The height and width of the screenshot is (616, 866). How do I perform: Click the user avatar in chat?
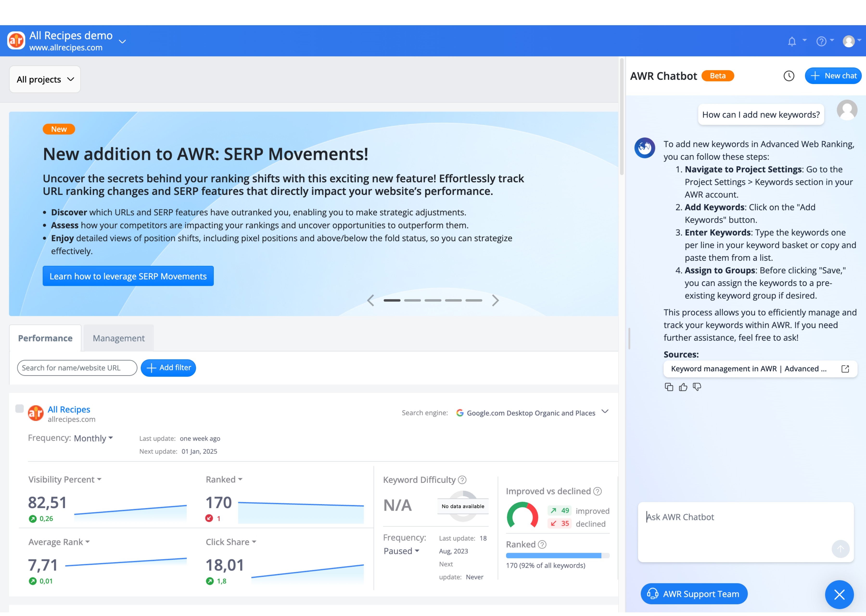[847, 110]
